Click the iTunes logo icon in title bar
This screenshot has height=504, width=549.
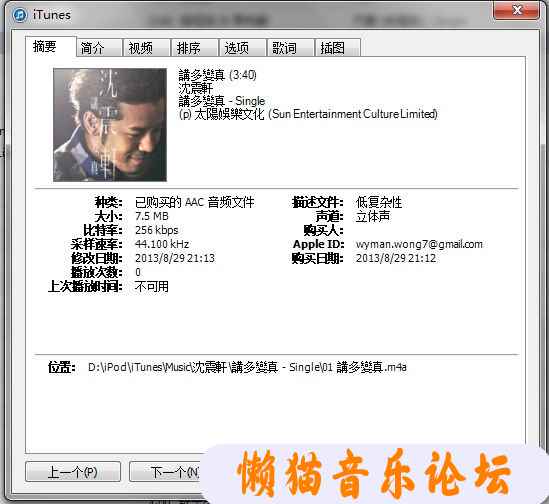[x=20, y=15]
